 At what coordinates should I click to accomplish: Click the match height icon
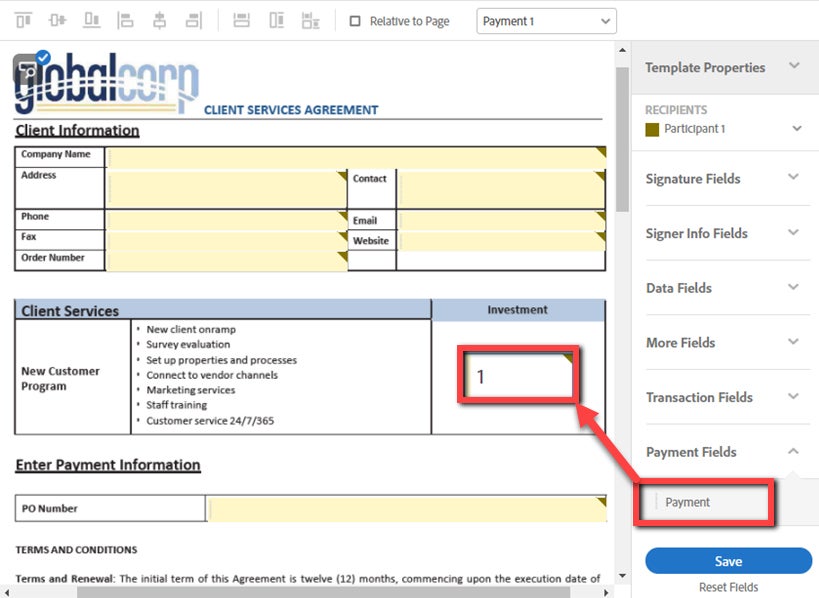[x=276, y=21]
